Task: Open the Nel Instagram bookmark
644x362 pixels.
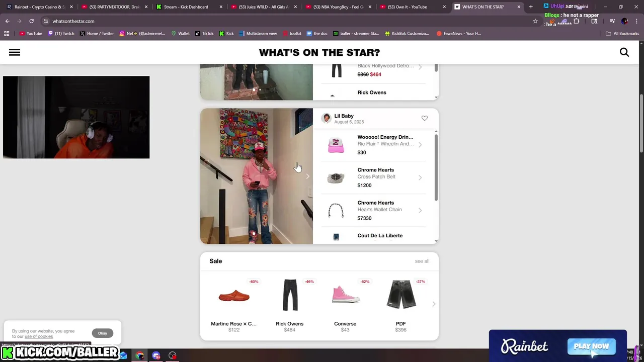Action: pos(142,34)
